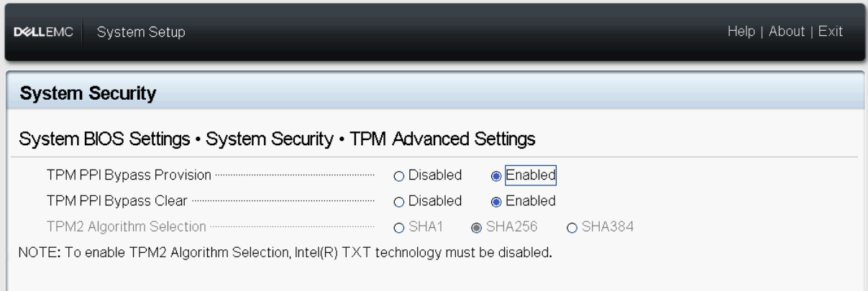Screen dimensions: 868x291
Task: Exit System Setup via Exit link
Action: [830, 32]
